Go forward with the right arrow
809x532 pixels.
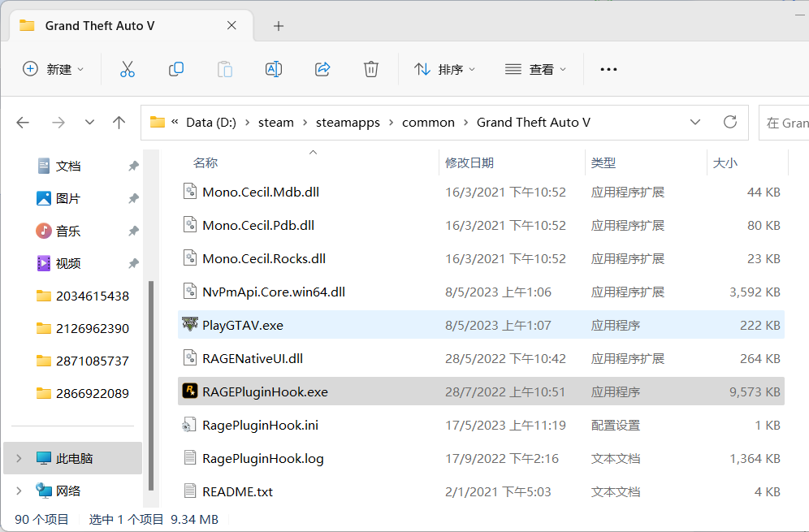(x=58, y=123)
